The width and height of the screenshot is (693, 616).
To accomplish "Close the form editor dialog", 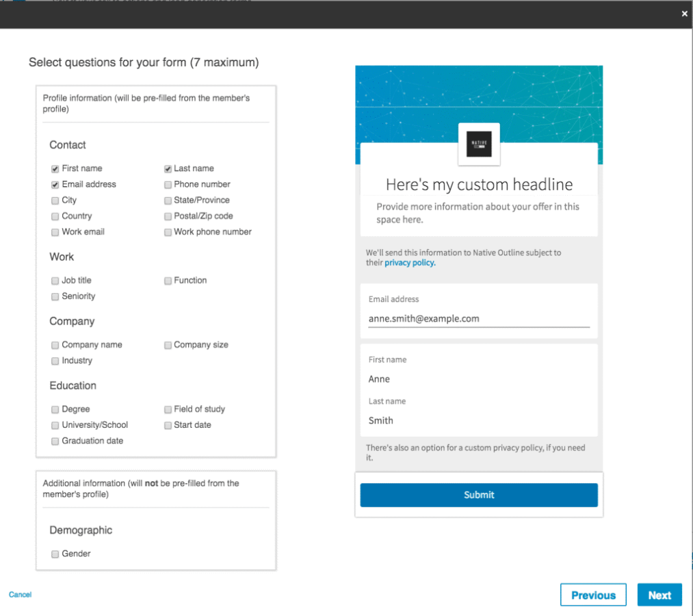I will click(x=683, y=13).
